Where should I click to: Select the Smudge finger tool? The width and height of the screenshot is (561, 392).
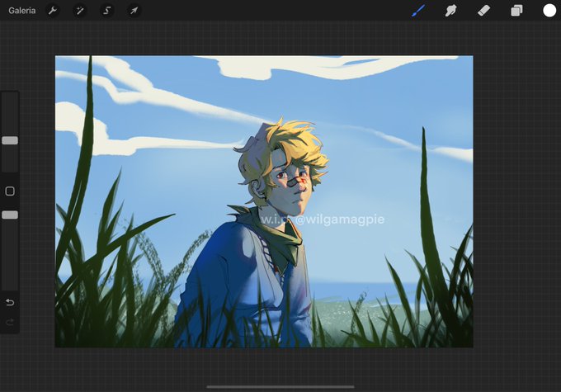[450, 11]
